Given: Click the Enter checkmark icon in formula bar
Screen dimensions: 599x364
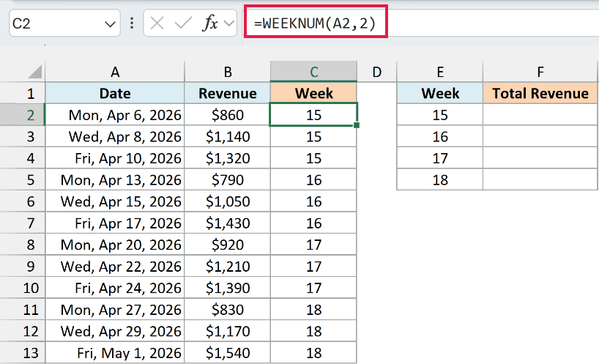Looking at the screenshot, I should tap(183, 23).
